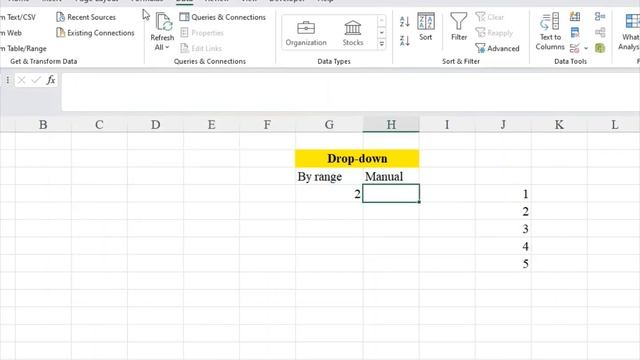
Task: Click the active empty cell under Manual
Action: (391, 193)
